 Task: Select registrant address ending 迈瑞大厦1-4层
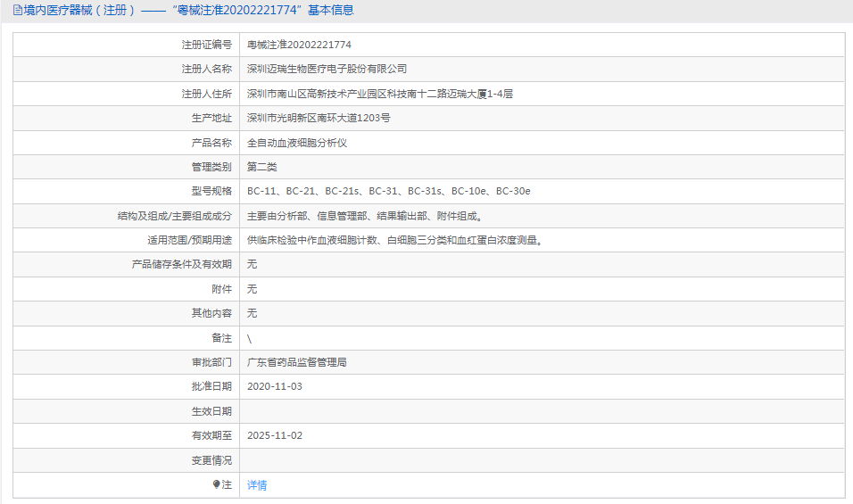click(380, 94)
